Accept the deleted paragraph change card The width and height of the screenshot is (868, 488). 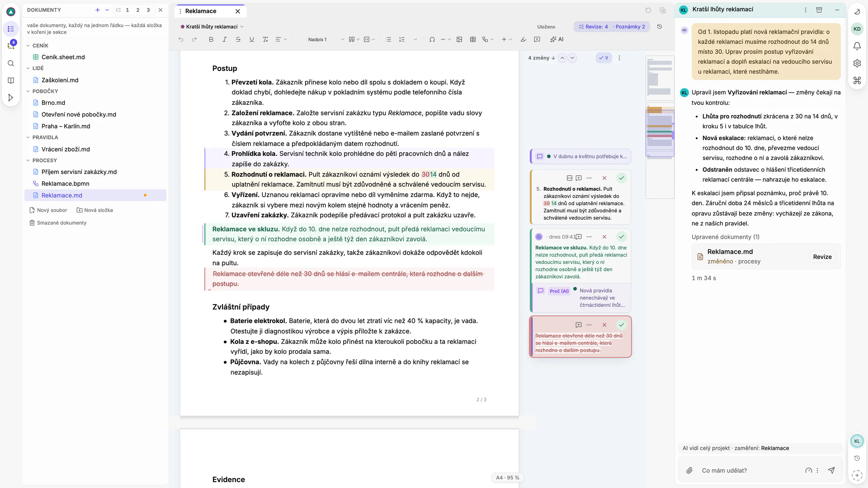click(622, 325)
